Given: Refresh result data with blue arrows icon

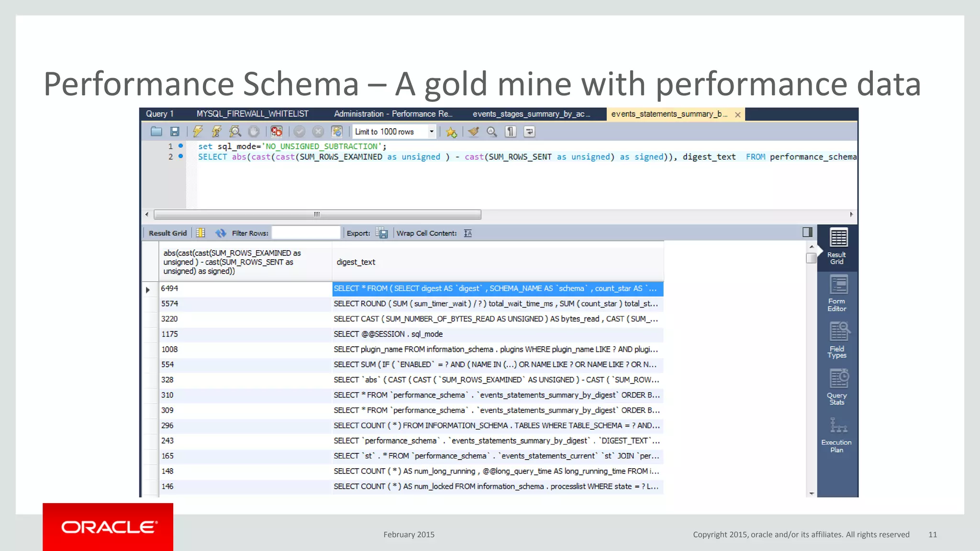Looking at the screenshot, I should (221, 233).
